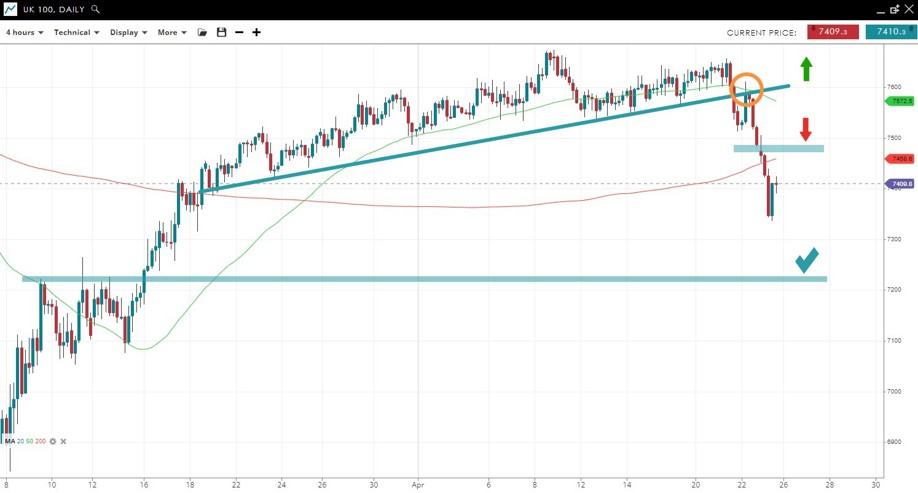Open the symbol search magnifier icon
Image resolution: width=918 pixels, height=493 pixels.
[96, 9]
